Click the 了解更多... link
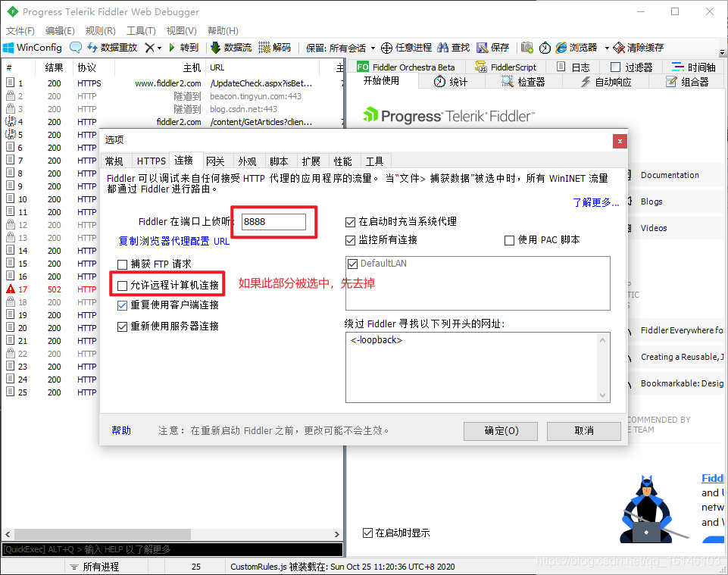The height and width of the screenshot is (575, 728). coord(595,202)
